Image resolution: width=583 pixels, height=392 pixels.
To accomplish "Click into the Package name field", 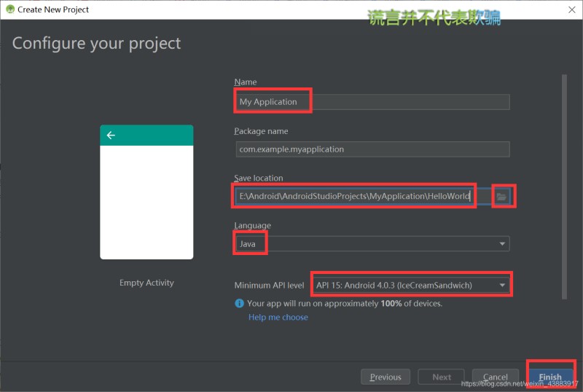I will point(372,149).
